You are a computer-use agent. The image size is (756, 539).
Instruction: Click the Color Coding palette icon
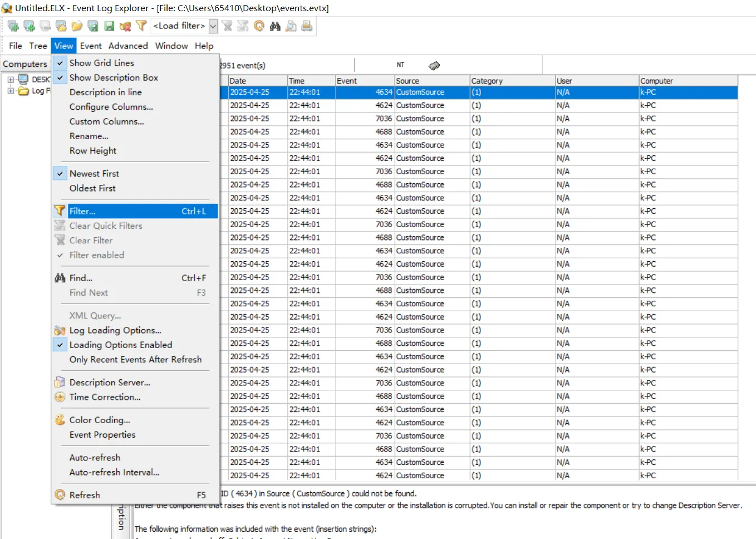[60, 420]
